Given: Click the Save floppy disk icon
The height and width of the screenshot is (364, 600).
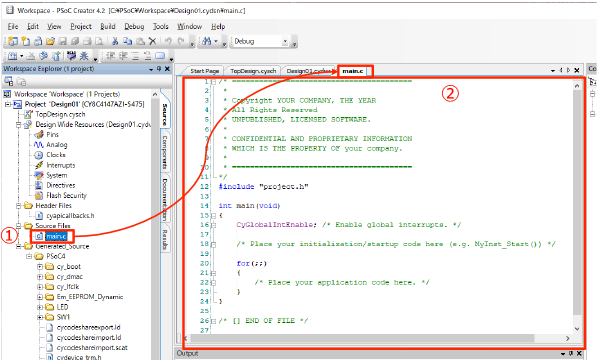Looking at the screenshot, I should [x=63, y=41].
